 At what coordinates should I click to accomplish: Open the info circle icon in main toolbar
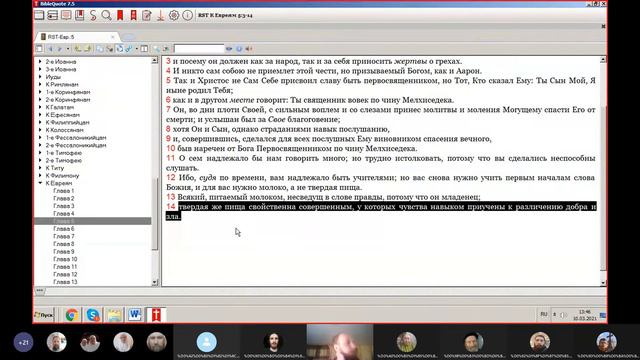(187, 16)
